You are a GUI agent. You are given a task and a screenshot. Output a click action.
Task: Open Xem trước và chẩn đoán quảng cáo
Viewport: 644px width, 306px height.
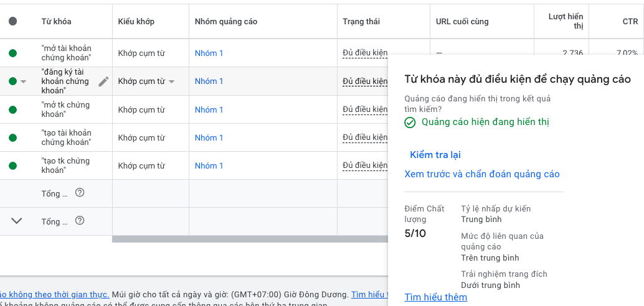(481, 174)
